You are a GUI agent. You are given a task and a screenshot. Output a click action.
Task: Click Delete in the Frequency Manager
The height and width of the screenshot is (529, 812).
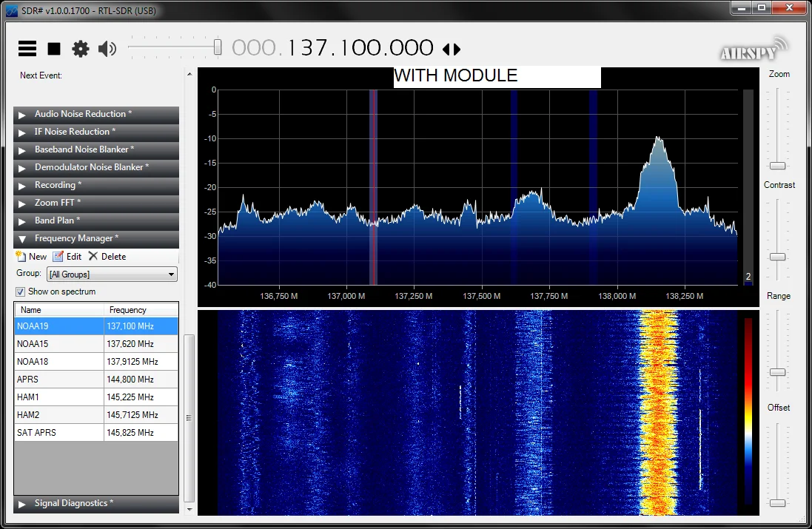pyautogui.click(x=107, y=256)
